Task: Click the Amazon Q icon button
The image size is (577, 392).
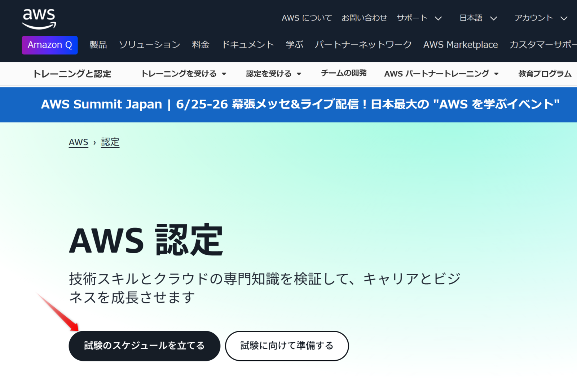Action: click(x=49, y=45)
